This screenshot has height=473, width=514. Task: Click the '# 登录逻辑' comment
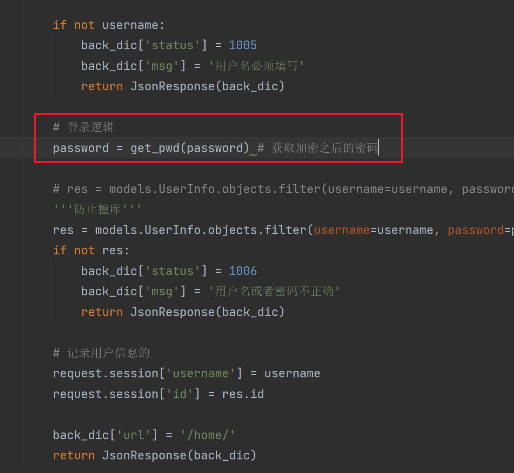tap(83, 127)
